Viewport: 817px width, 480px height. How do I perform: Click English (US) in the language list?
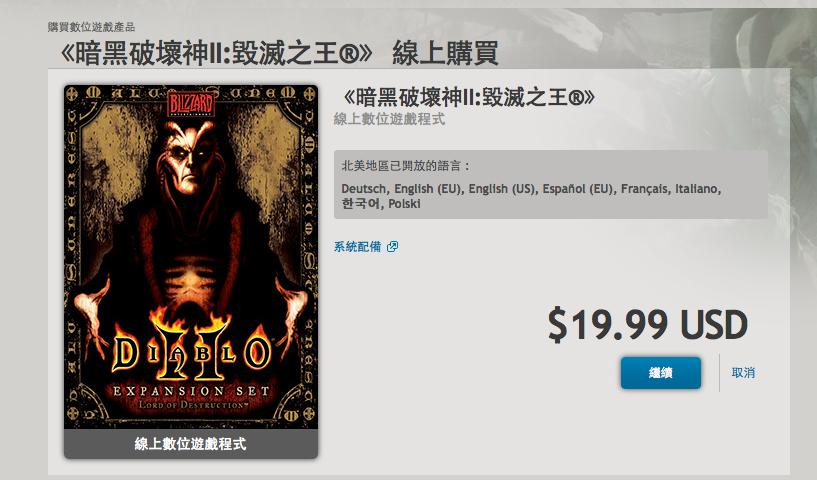click(502, 189)
